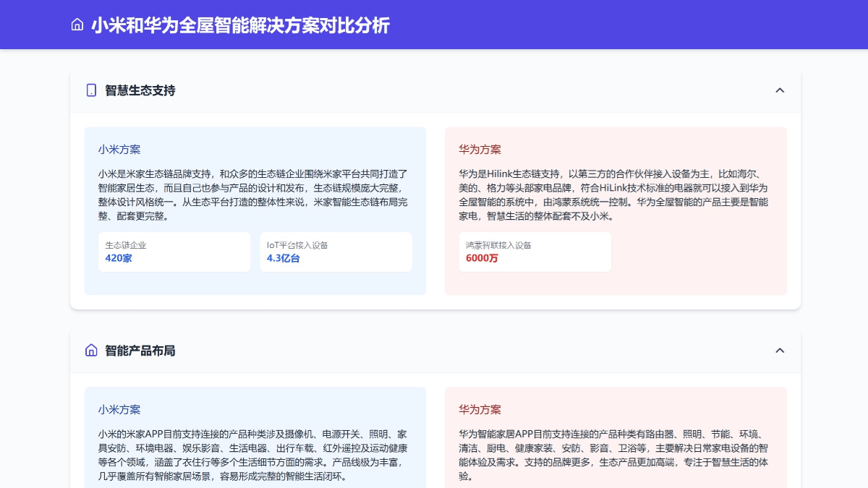Click the house icon beside 智能产品布局

click(90, 350)
